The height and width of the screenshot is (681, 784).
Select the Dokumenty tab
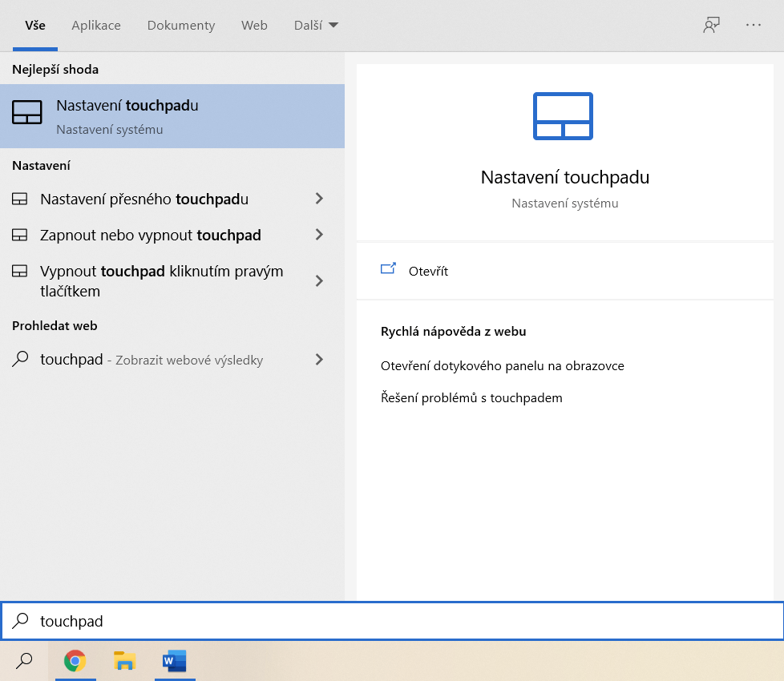[x=181, y=26]
